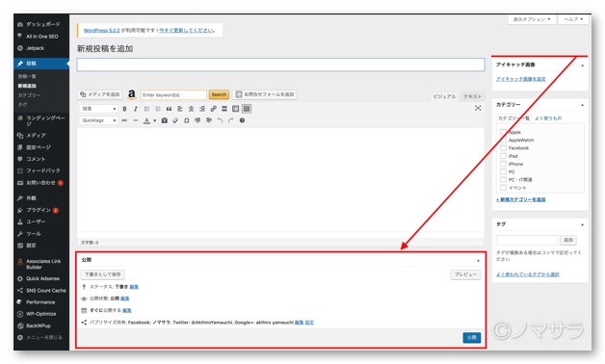Viewport: 605px width, 364px height.
Task: Click the Amazon logo icon
Action: pos(132,94)
